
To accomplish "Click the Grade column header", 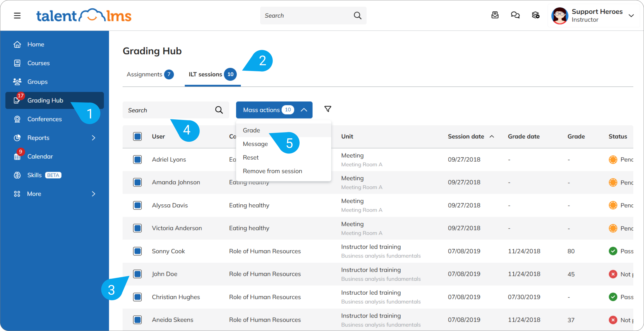I will click(x=576, y=136).
